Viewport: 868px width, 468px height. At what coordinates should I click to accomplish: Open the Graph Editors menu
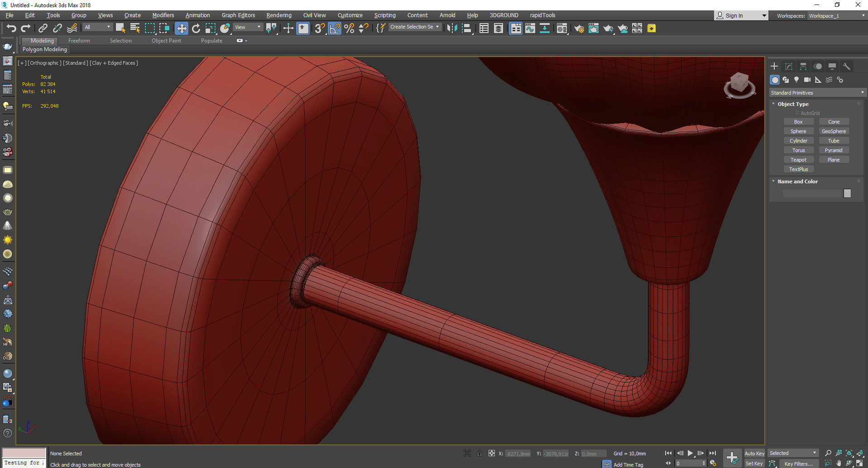[x=238, y=15]
